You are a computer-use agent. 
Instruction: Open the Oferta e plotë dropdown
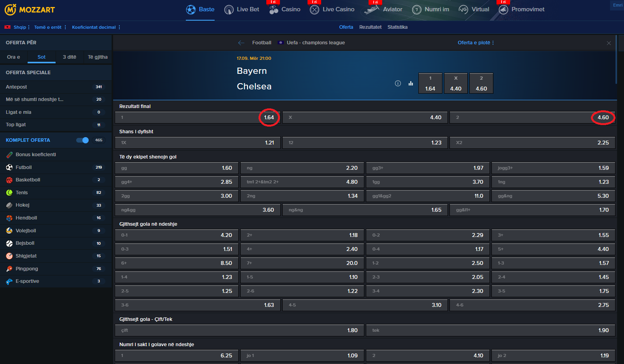tap(476, 43)
